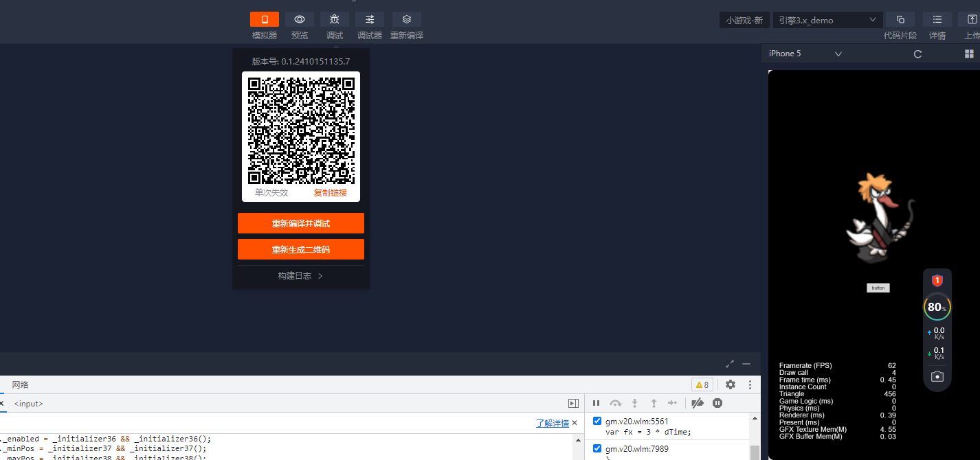Select the <input> source file tab
980x460 pixels.
[x=29, y=404]
